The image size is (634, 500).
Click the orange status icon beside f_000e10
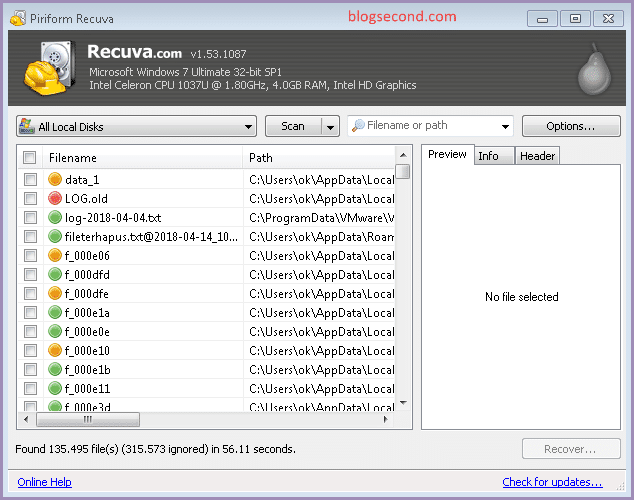55,350
